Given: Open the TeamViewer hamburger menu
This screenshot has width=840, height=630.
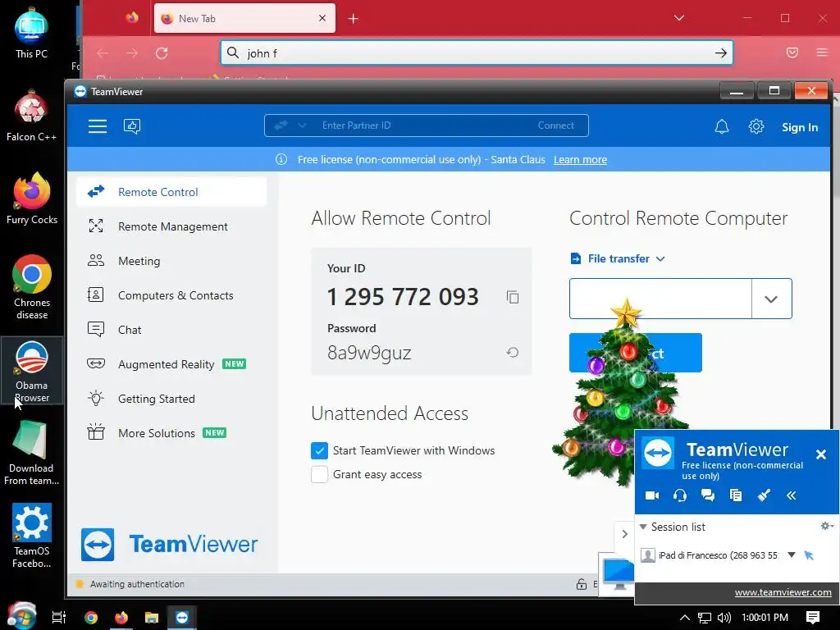Looking at the screenshot, I should tap(98, 126).
